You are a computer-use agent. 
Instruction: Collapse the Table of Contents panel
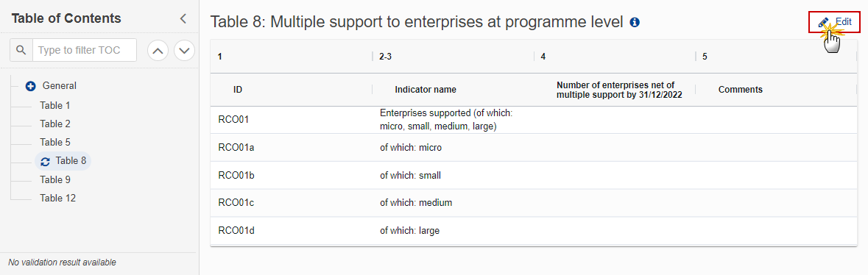coord(184,19)
